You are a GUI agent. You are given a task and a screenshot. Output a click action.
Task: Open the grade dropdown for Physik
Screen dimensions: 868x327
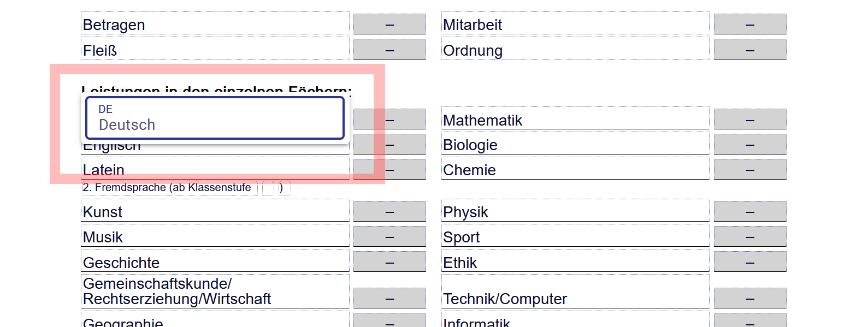pos(750,212)
